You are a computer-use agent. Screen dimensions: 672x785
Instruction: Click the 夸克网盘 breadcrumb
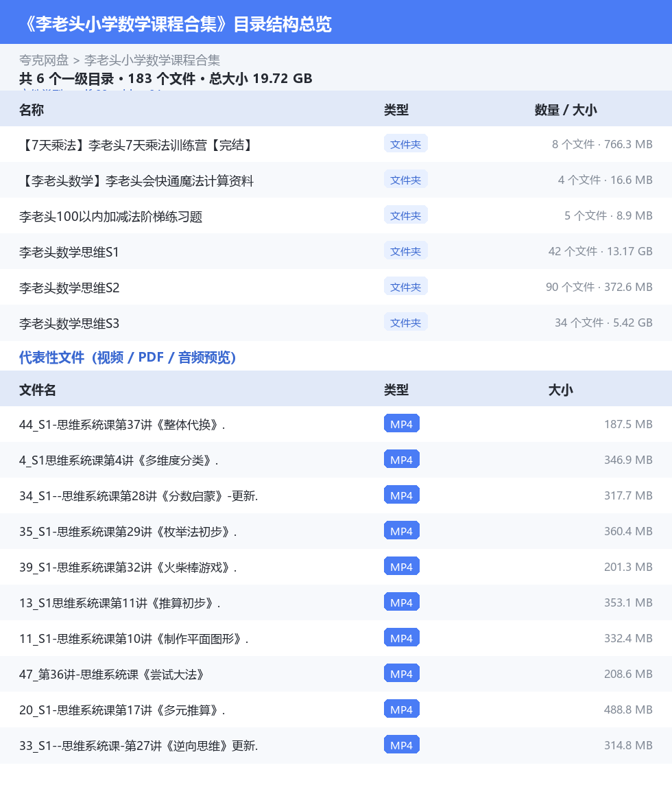click(43, 60)
